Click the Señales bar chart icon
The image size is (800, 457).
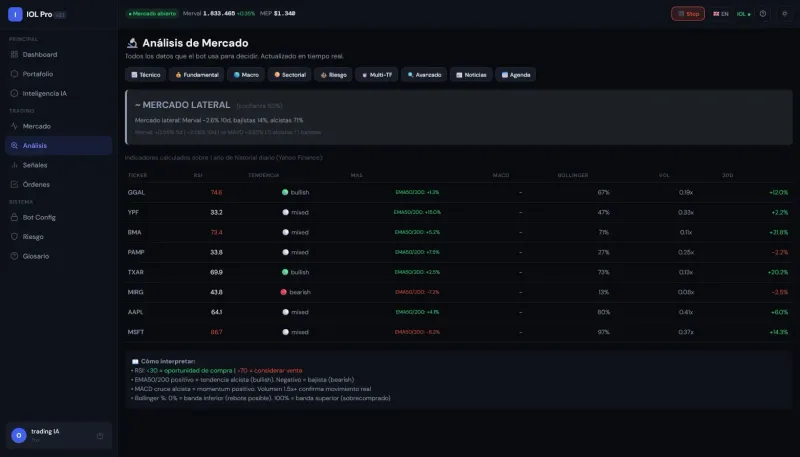[x=14, y=165]
